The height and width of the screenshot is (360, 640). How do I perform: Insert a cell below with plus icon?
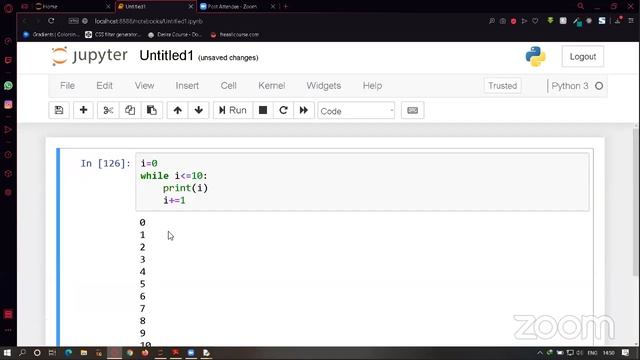click(x=83, y=110)
